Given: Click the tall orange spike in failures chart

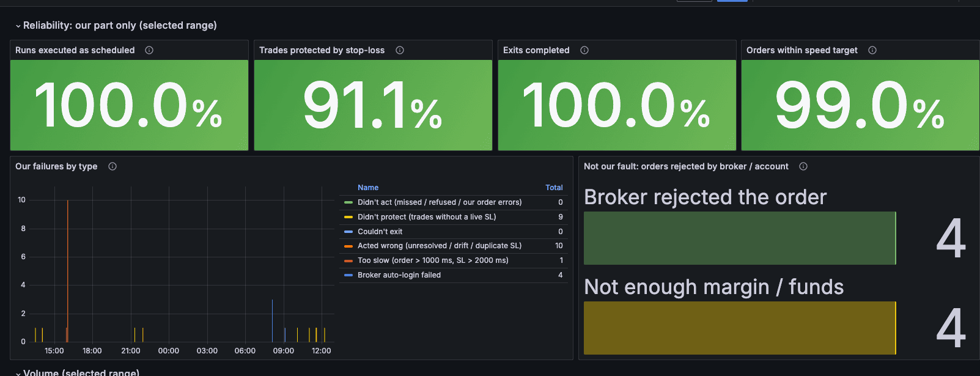Looking at the screenshot, I should point(67,271).
